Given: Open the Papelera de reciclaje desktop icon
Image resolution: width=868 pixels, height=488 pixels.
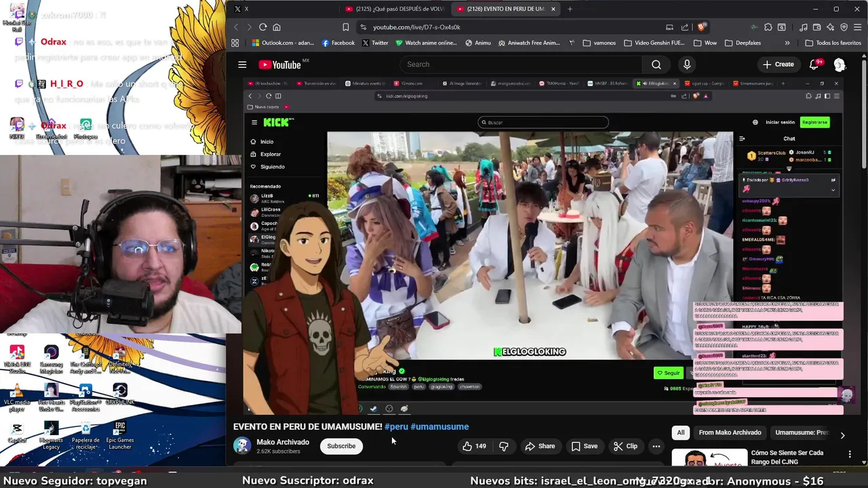Looking at the screenshot, I should point(85,435).
